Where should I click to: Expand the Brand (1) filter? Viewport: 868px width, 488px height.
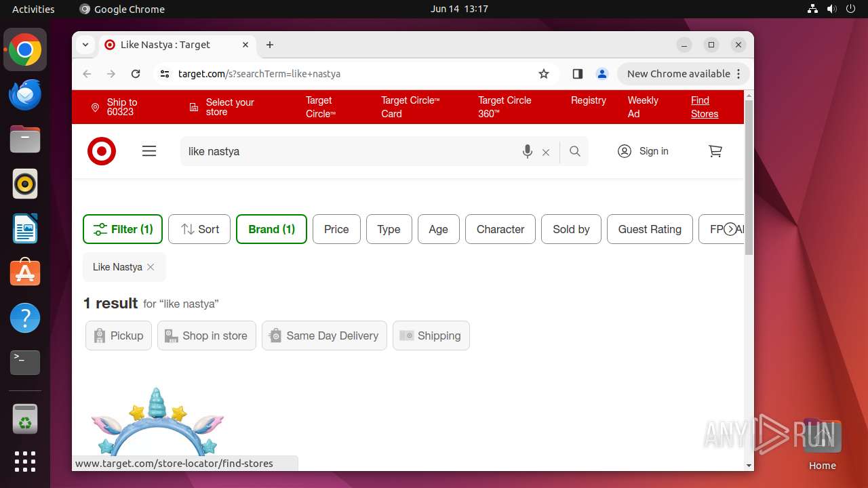pos(271,229)
